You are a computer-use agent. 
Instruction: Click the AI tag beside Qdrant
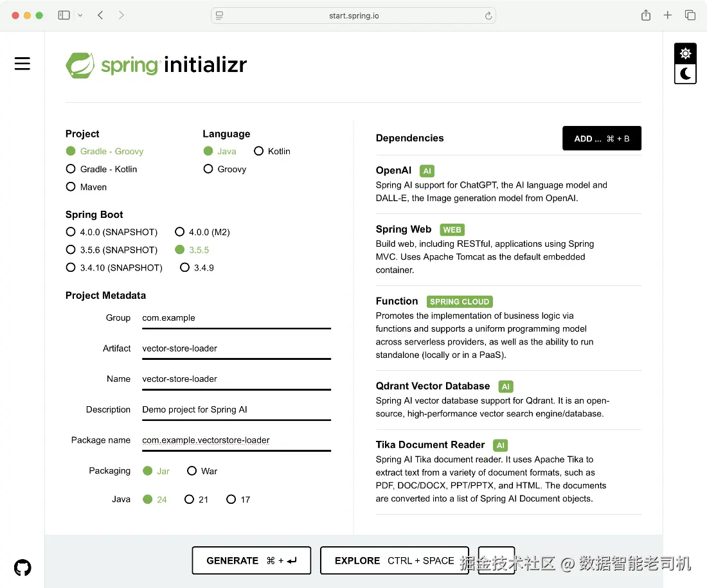point(505,386)
